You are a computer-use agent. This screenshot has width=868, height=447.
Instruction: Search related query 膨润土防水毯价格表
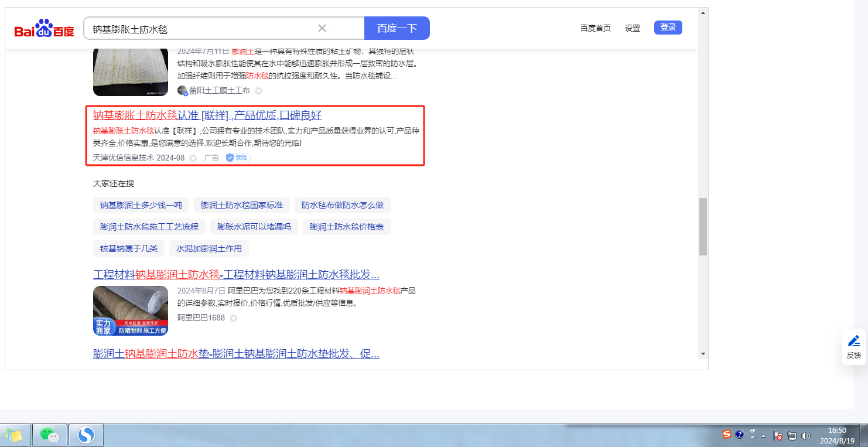[x=347, y=227]
